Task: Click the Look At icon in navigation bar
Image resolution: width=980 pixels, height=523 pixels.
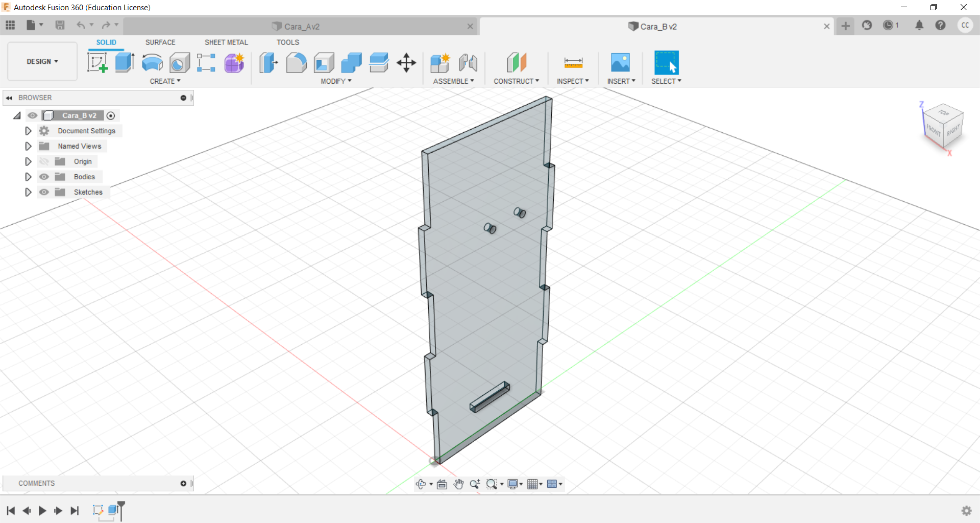Action: tap(442, 484)
